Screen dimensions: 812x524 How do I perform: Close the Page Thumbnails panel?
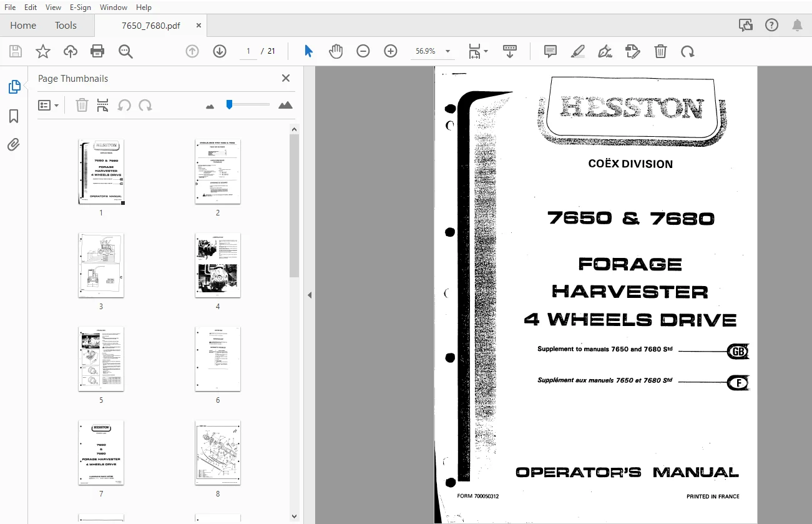tap(286, 78)
